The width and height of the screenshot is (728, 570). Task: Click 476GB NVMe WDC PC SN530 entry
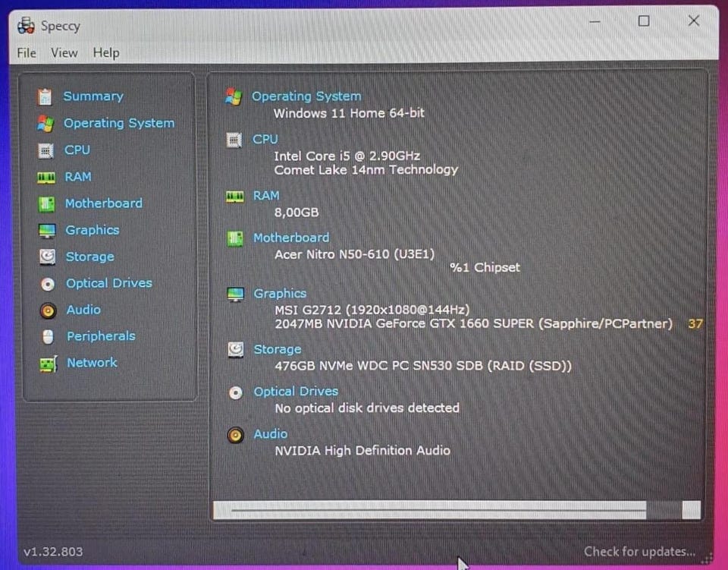click(x=423, y=366)
